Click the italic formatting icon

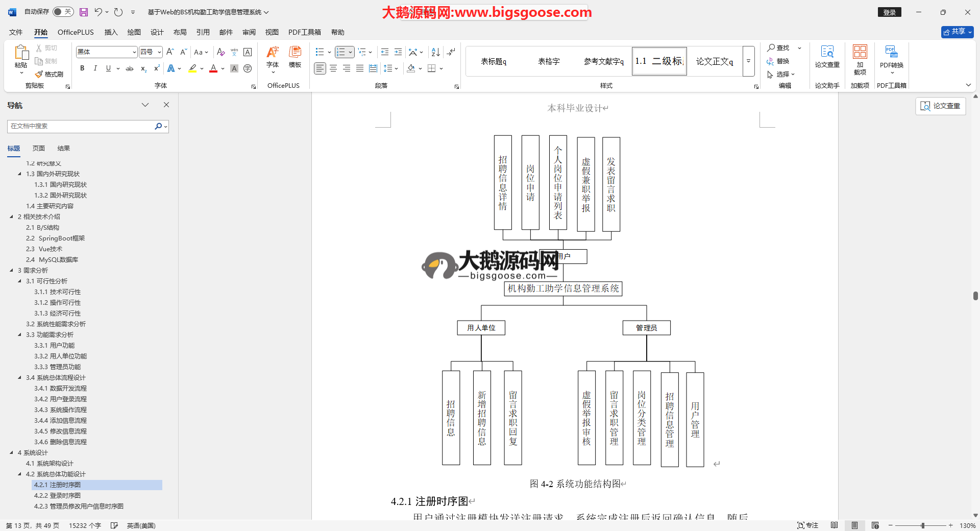pyautogui.click(x=95, y=68)
